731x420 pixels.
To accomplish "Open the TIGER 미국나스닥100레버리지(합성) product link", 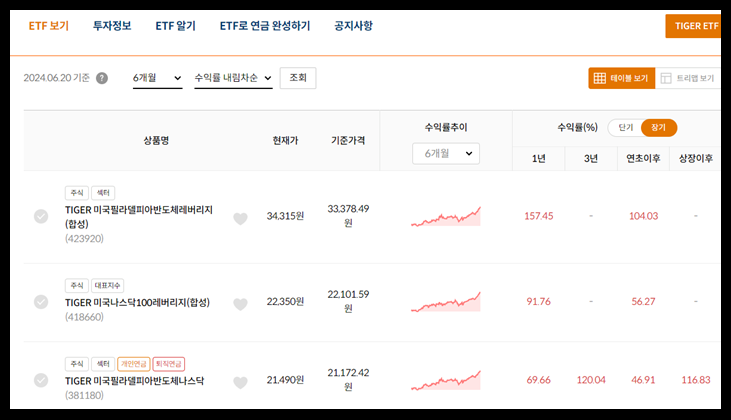I will coord(137,303).
